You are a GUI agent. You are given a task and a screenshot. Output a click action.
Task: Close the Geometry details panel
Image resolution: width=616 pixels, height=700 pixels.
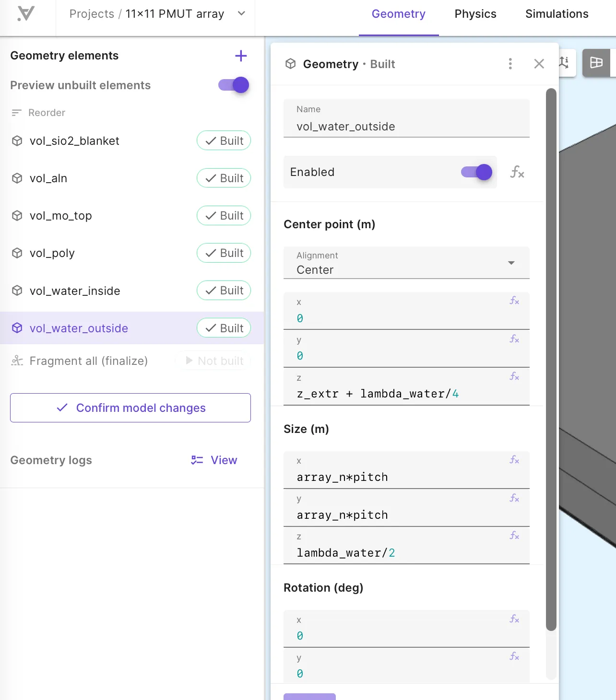click(x=539, y=64)
